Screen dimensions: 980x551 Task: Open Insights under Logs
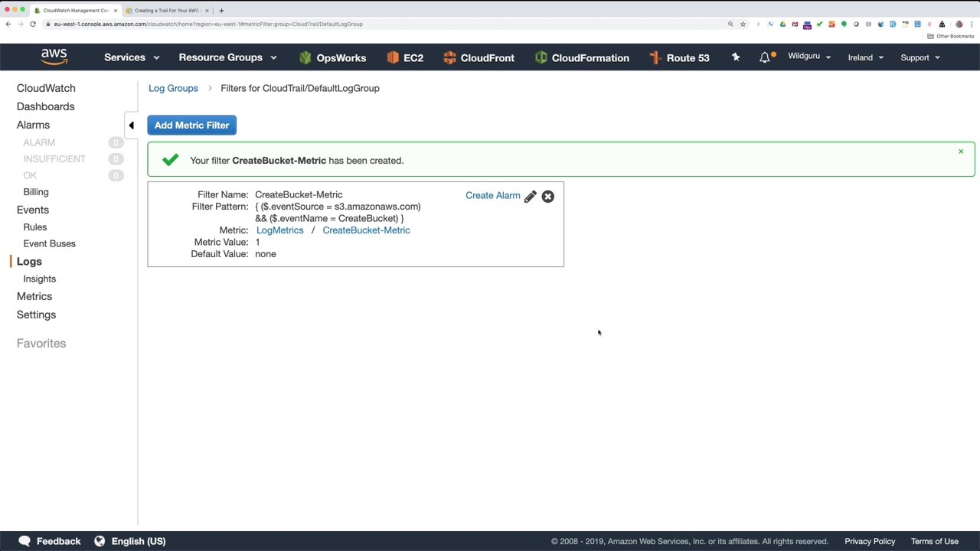[40, 279]
